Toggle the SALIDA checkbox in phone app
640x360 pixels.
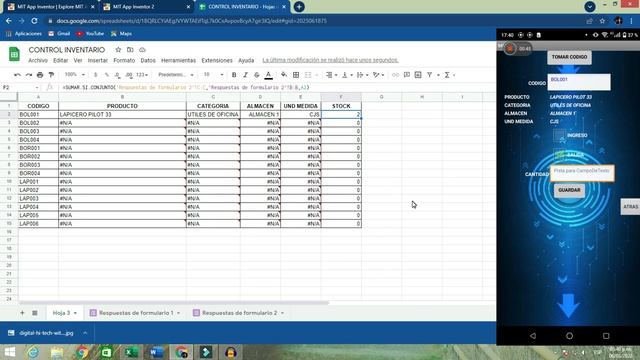pyautogui.click(x=560, y=155)
